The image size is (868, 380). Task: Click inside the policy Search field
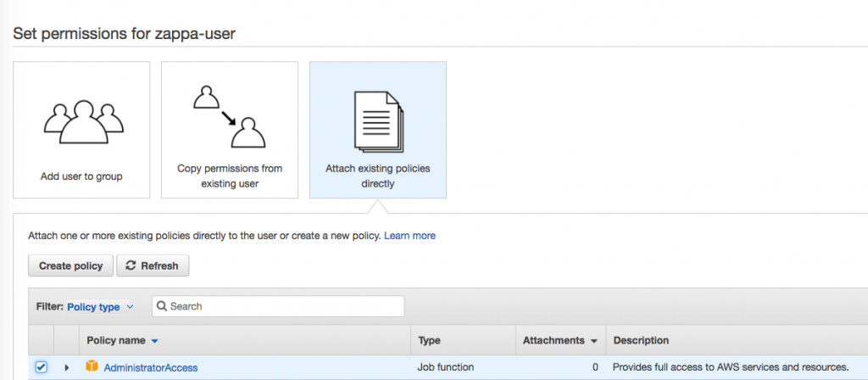278,306
